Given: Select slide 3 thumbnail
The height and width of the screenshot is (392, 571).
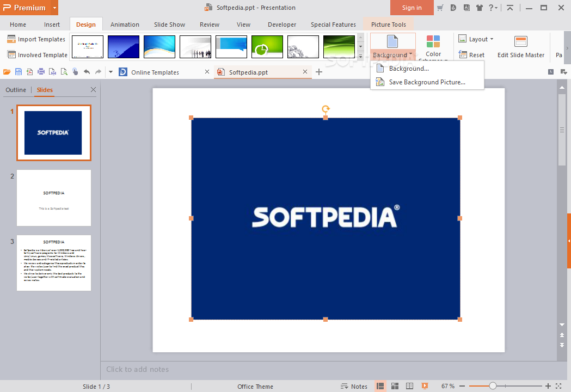Looking at the screenshot, I should point(54,262).
